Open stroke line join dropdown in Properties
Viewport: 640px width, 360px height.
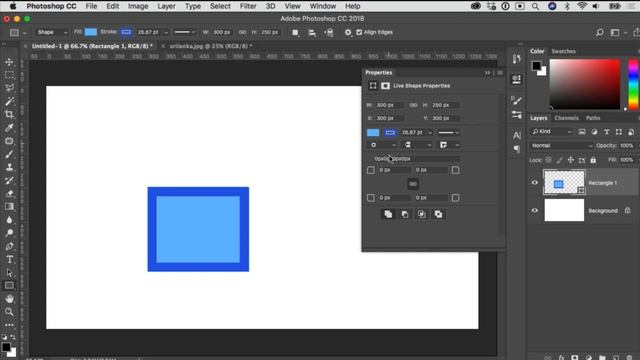tap(449, 145)
